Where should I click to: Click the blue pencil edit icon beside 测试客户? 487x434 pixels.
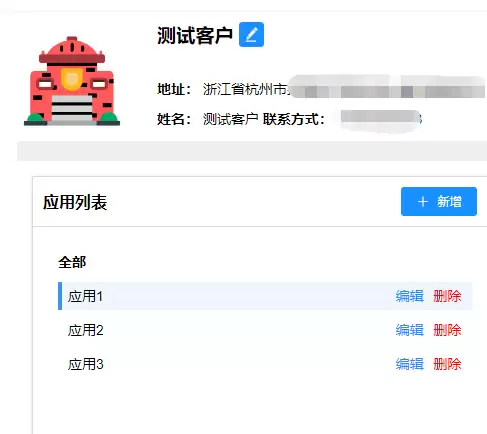click(251, 34)
